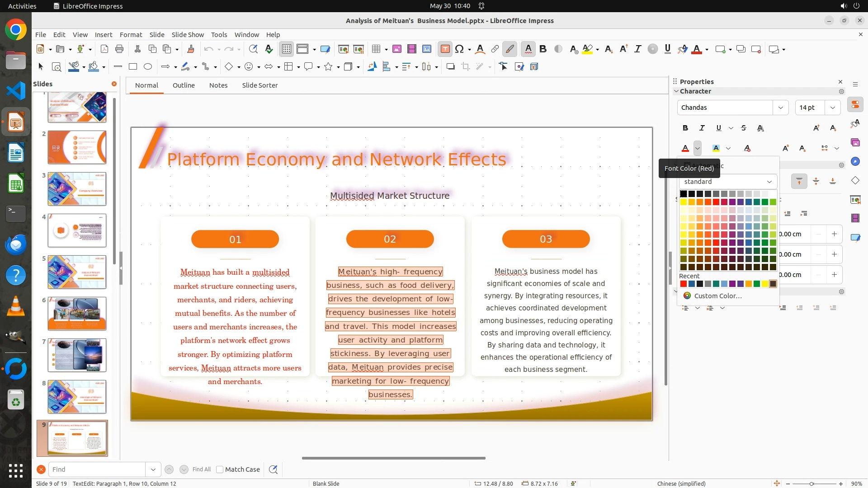The image size is (868, 488).
Task: Click Strikethrough icon in Character panel
Action: [x=744, y=128]
